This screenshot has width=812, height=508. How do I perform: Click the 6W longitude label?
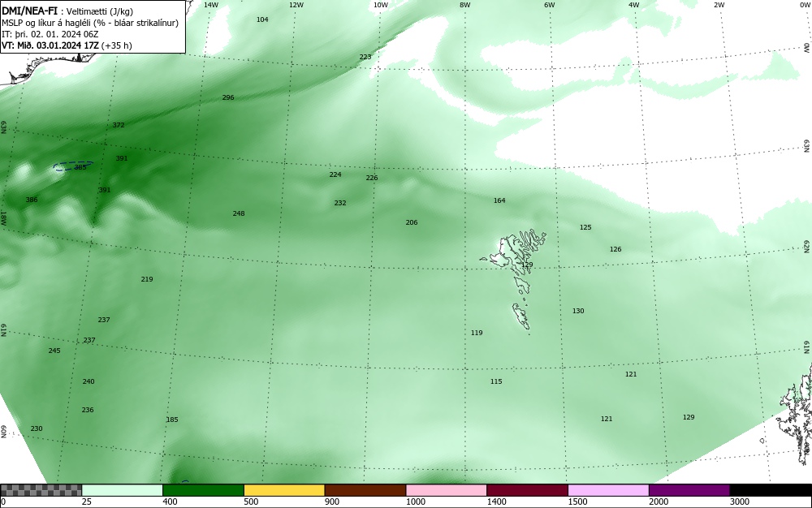(550, 5)
